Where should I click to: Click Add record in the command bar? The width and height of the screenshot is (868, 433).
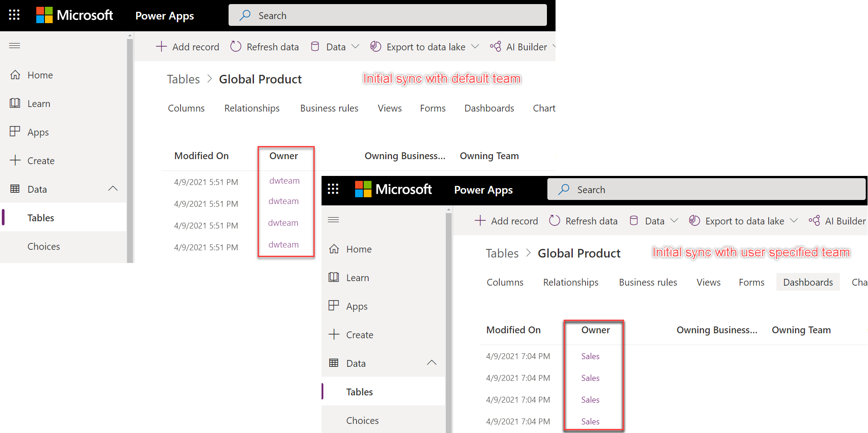187,46
